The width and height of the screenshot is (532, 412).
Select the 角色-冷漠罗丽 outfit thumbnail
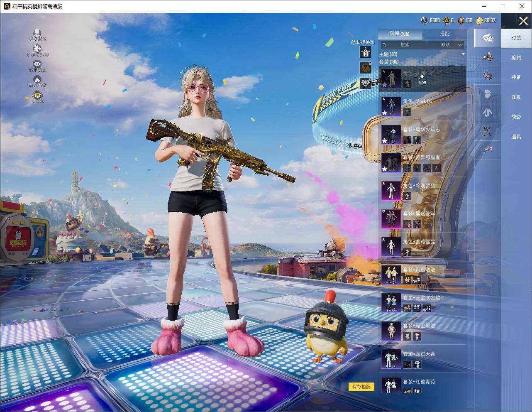(x=391, y=191)
